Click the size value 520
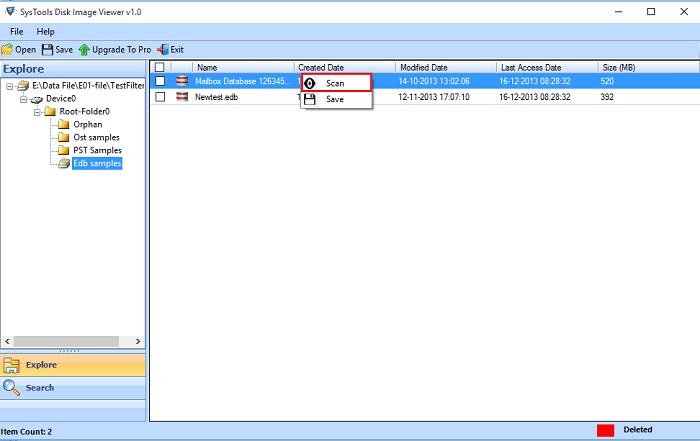 tap(607, 81)
